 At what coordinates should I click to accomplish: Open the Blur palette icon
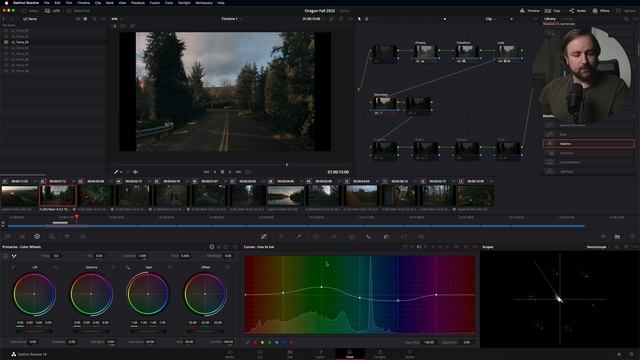[369, 236]
